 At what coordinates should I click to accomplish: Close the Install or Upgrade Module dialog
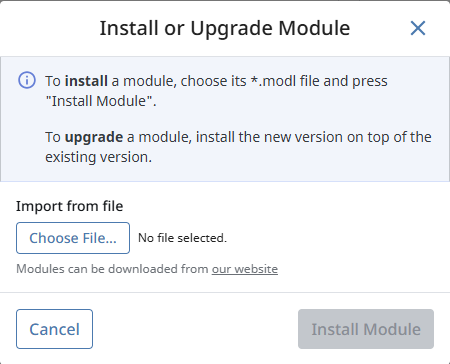[418, 28]
